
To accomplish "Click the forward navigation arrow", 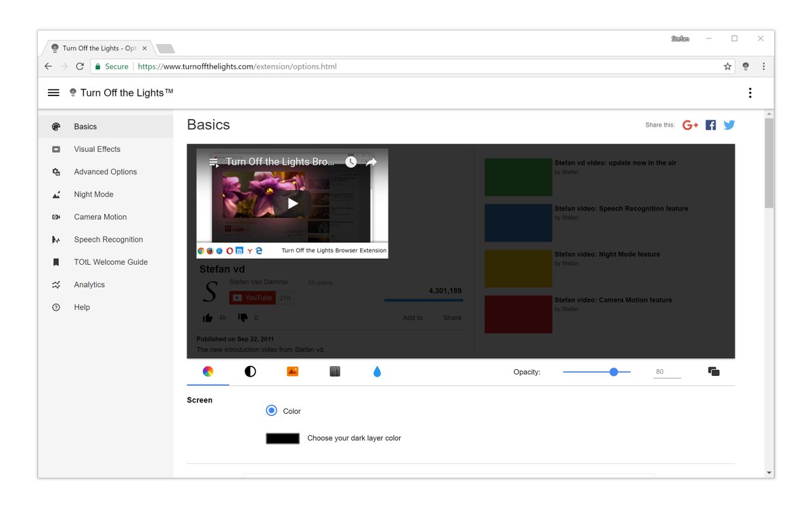I will pos(64,66).
